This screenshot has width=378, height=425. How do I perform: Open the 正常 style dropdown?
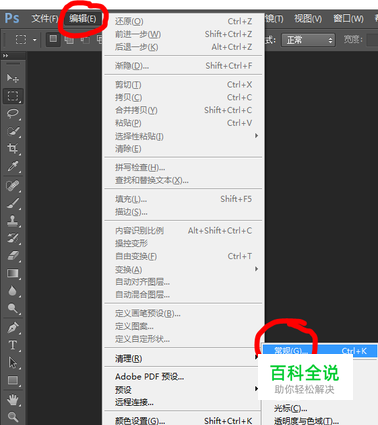coord(308,40)
